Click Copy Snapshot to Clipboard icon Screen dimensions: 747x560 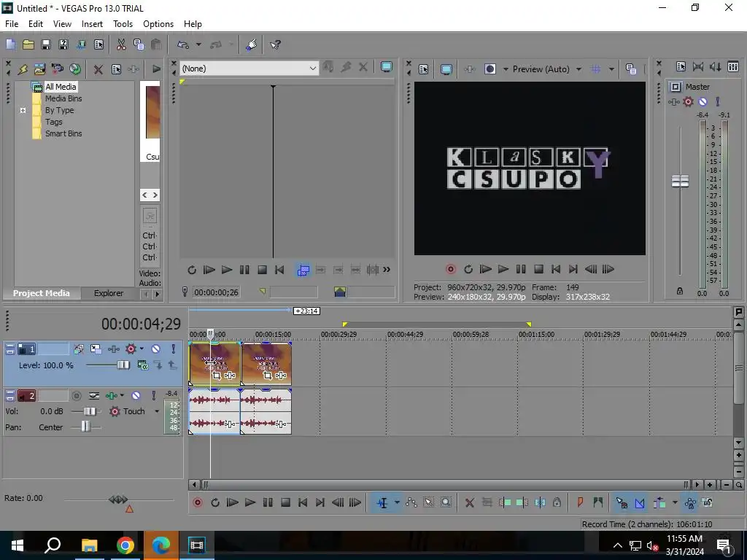pyautogui.click(x=631, y=69)
